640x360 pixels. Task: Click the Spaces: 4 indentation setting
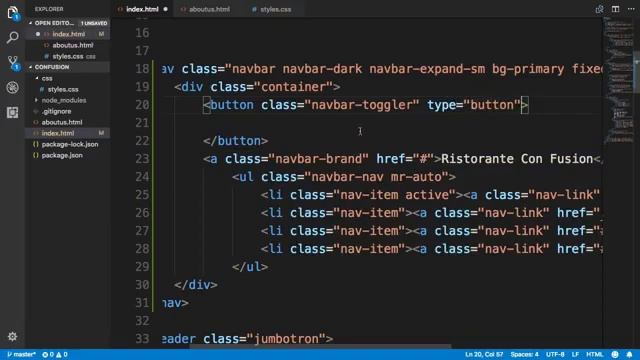coord(524,354)
